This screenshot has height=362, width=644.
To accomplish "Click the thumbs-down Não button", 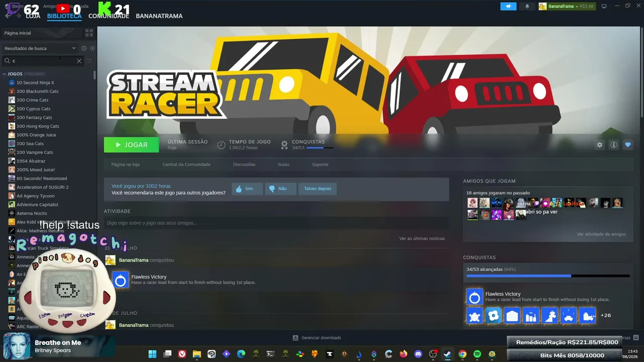I will click(280, 189).
